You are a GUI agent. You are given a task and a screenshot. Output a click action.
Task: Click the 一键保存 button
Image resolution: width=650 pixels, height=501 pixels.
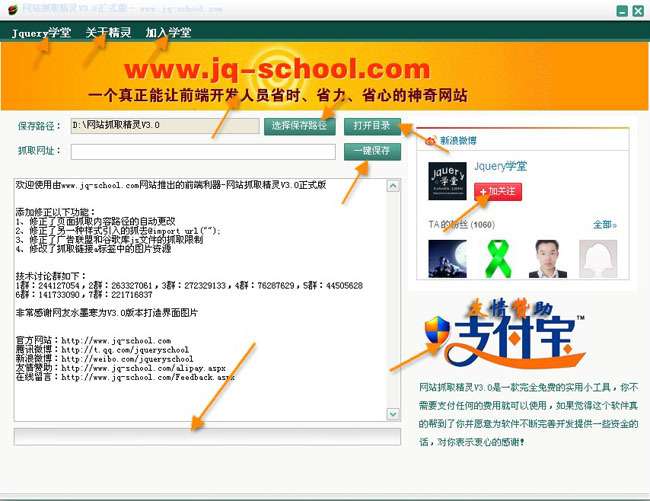[x=372, y=151]
